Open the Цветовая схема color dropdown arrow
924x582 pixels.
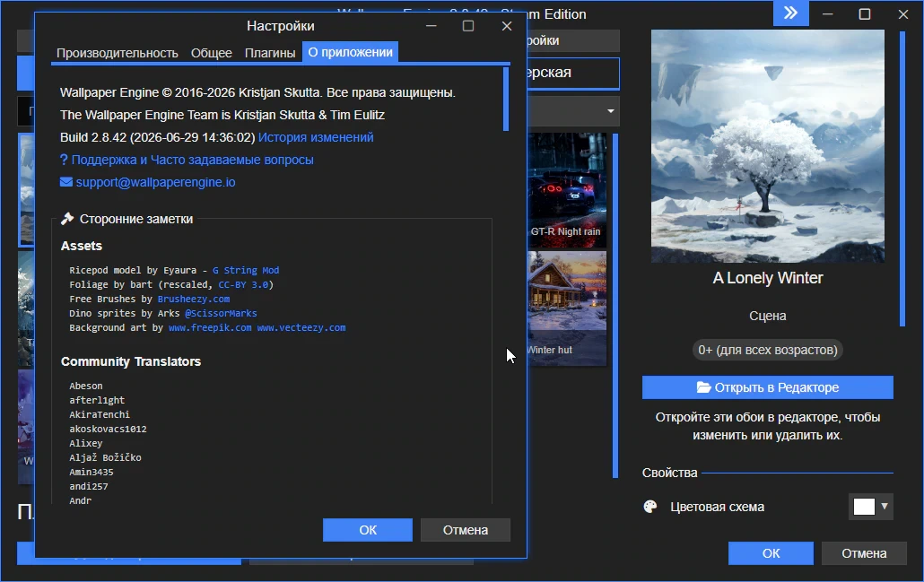884,506
